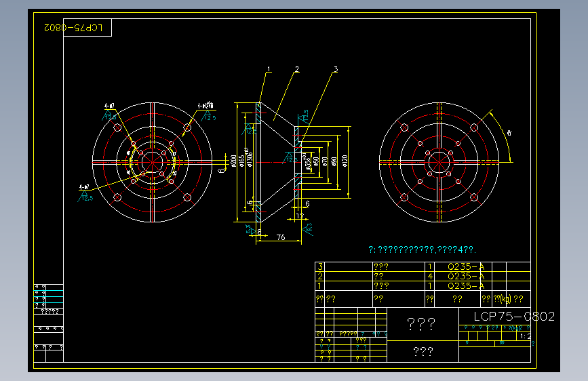Select the ø165 diameter dimension text
The width and height of the screenshot is (588, 381).
[x=242, y=161]
